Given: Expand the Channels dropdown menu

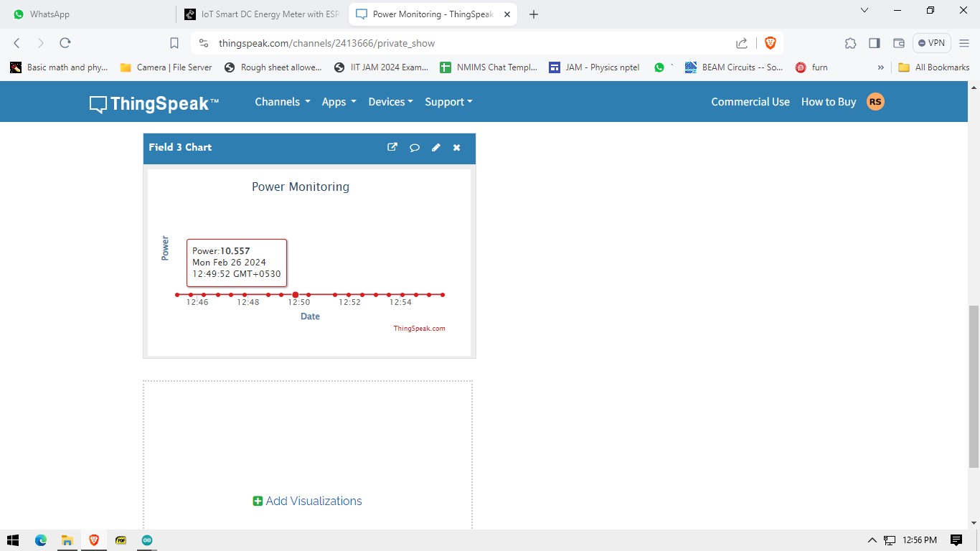Looking at the screenshot, I should (x=282, y=102).
